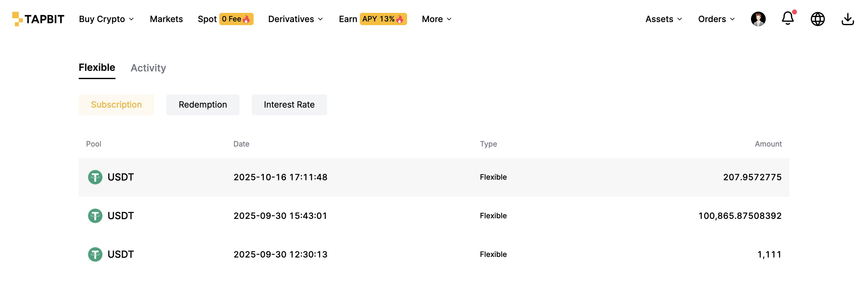Click the download app icon

(x=847, y=19)
